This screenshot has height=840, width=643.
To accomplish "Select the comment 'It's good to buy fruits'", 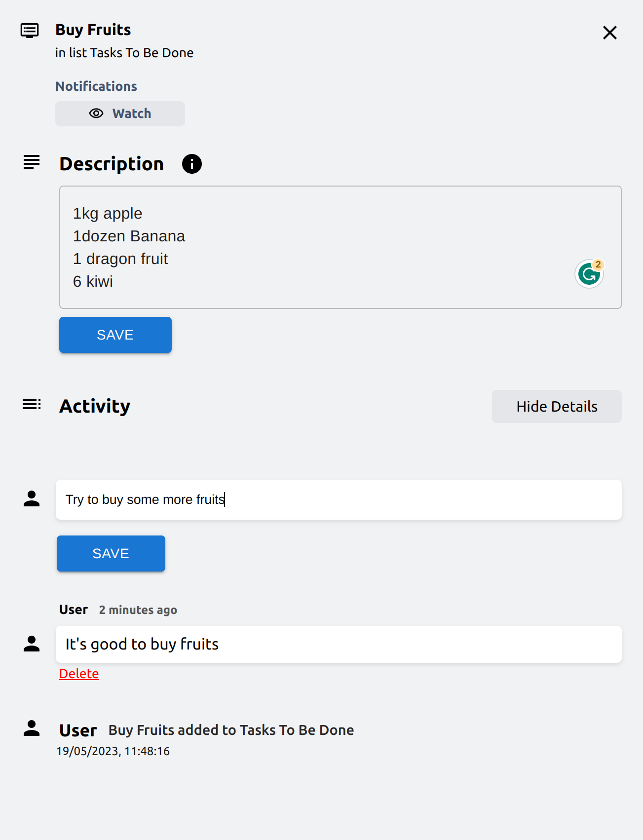I will click(x=338, y=644).
